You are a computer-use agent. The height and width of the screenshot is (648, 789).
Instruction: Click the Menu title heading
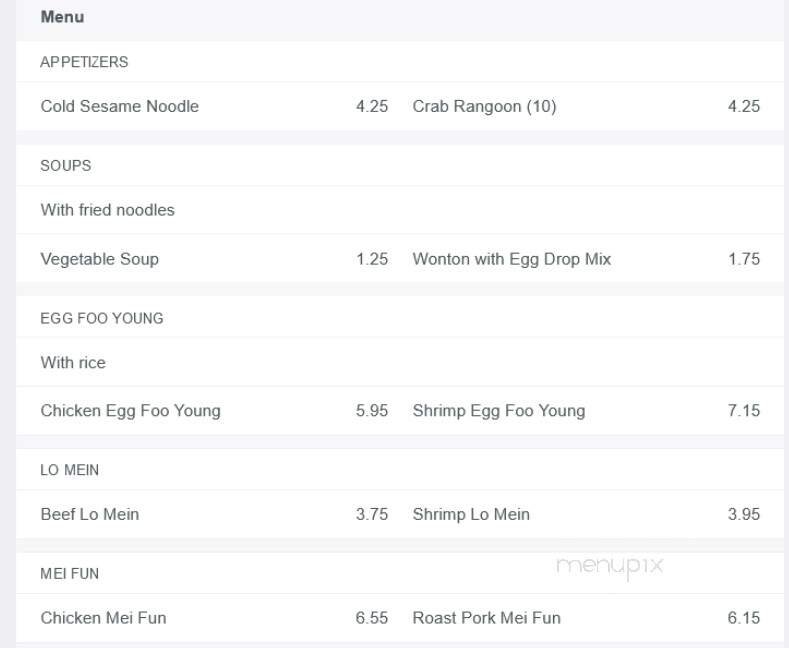[62, 17]
